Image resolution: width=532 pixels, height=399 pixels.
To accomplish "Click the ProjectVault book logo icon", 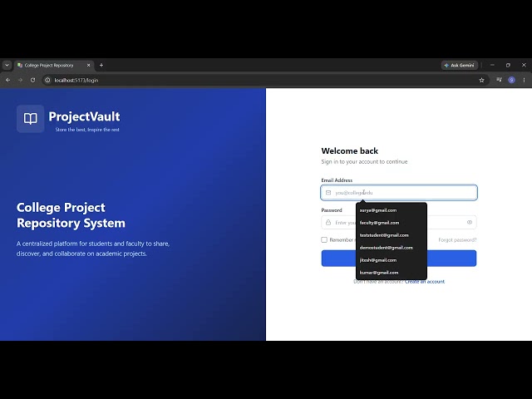I will [x=30, y=118].
